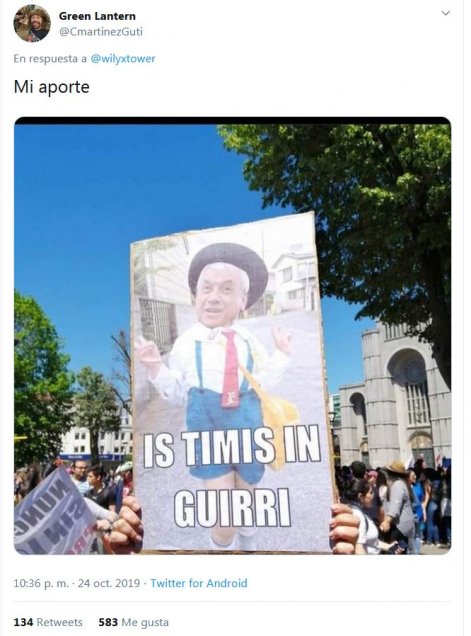Visit the @wilyxtower mention link
Image resolution: width=471 pixels, height=636 pixels.
[123, 59]
